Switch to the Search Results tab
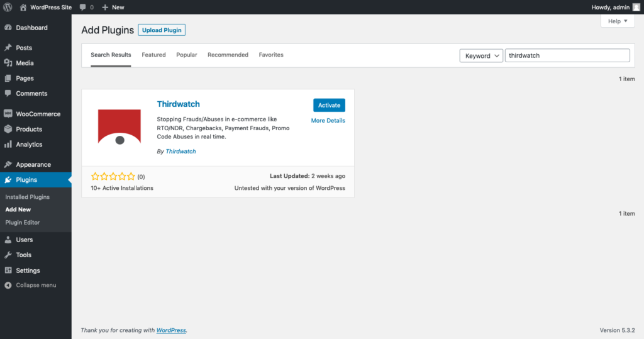This screenshot has height=339, width=644. click(111, 55)
